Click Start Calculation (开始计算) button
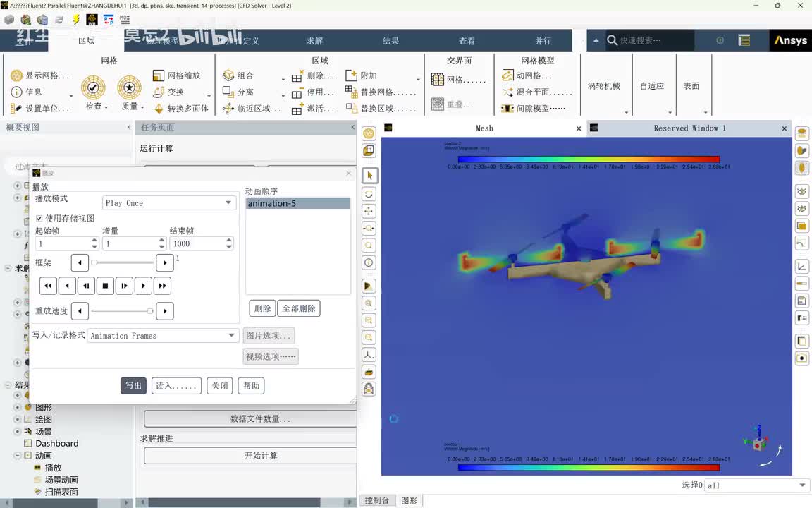This screenshot has height=508, width=812. pyautogui.click(x=250, y=456)
